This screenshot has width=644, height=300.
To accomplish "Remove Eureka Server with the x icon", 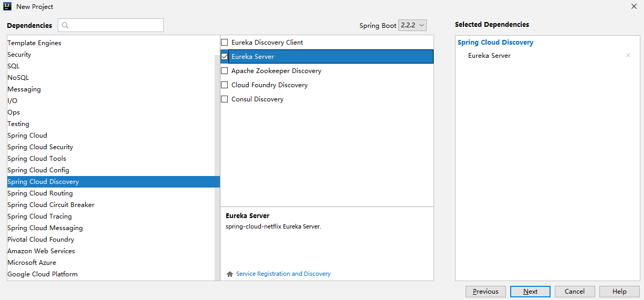I will (628, 55).
